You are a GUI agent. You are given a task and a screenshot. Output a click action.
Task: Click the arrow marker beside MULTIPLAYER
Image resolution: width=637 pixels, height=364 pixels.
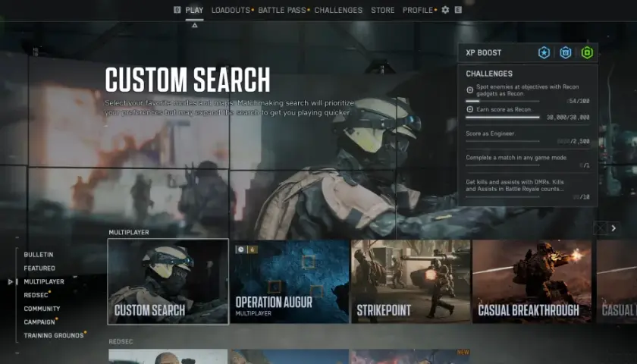[11, 281]
